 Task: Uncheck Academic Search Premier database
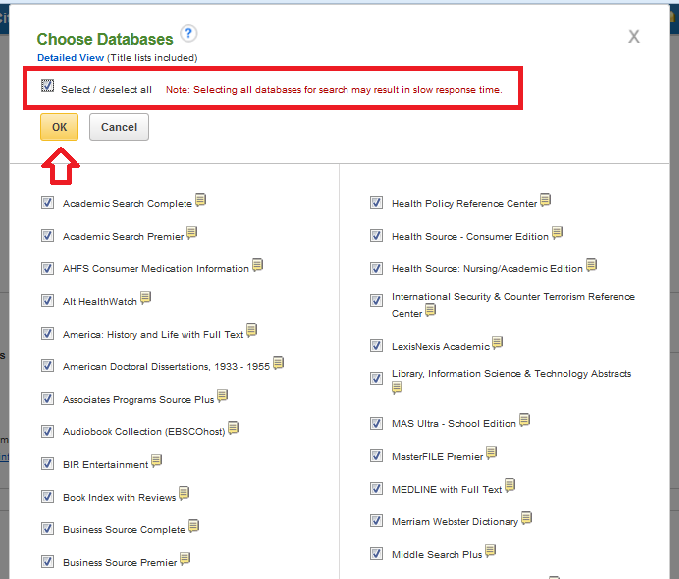coord(47,236)
